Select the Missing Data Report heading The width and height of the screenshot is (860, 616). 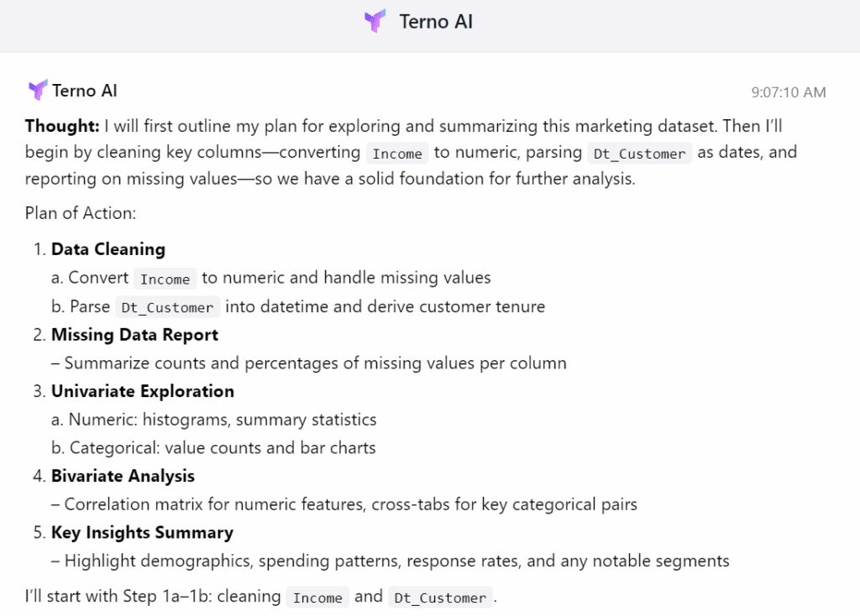click(x=134, y=335)
